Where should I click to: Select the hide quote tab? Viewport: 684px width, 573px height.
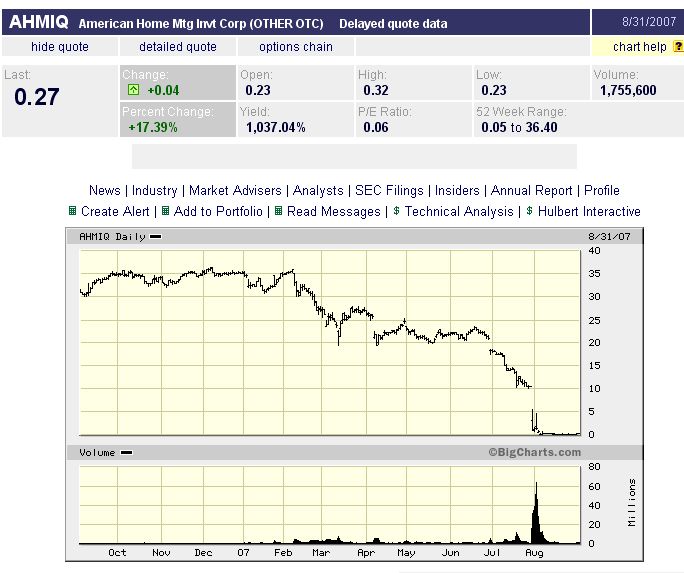(60, 47)
